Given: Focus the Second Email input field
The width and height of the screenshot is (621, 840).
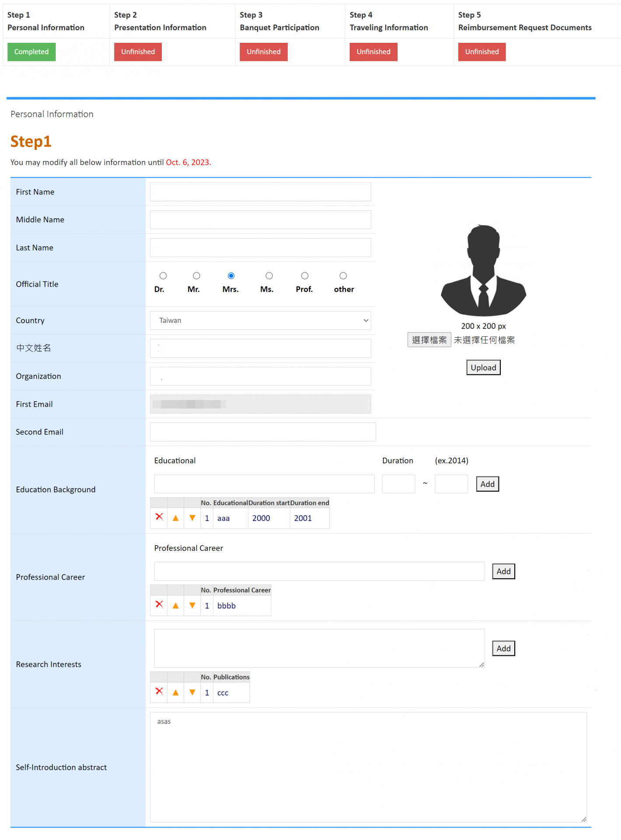Looking at the screenshot, I should point(263,432).
